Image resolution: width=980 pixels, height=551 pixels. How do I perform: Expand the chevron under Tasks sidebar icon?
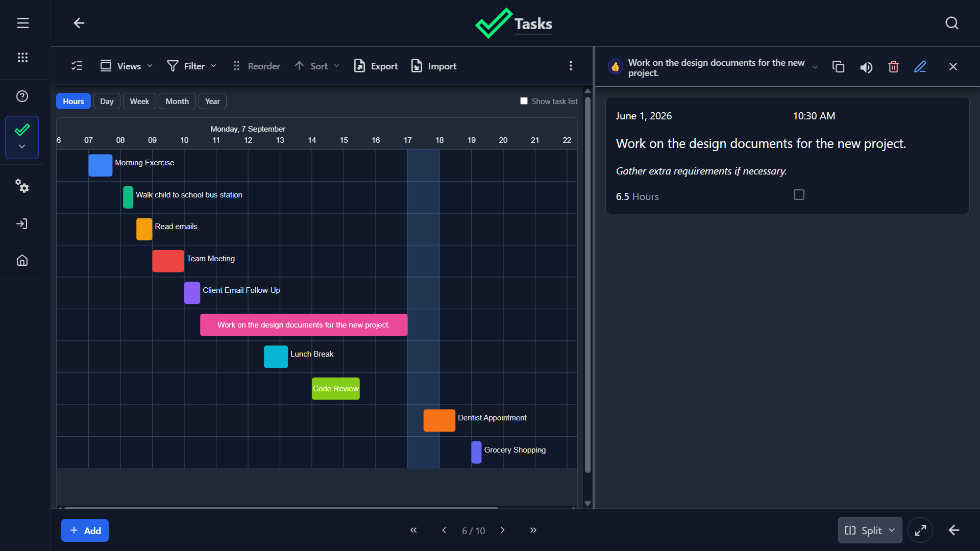pyautogui.click(x=22, y=146)
